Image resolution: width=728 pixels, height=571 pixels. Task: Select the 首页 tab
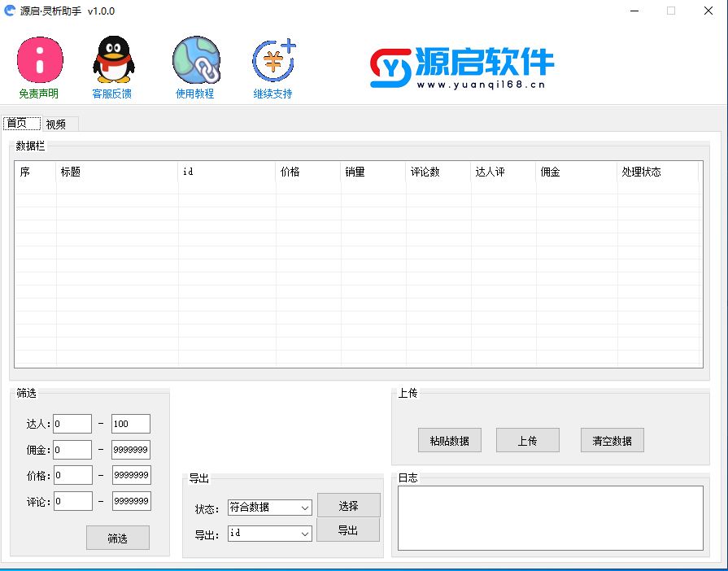[x=18, y=124]
